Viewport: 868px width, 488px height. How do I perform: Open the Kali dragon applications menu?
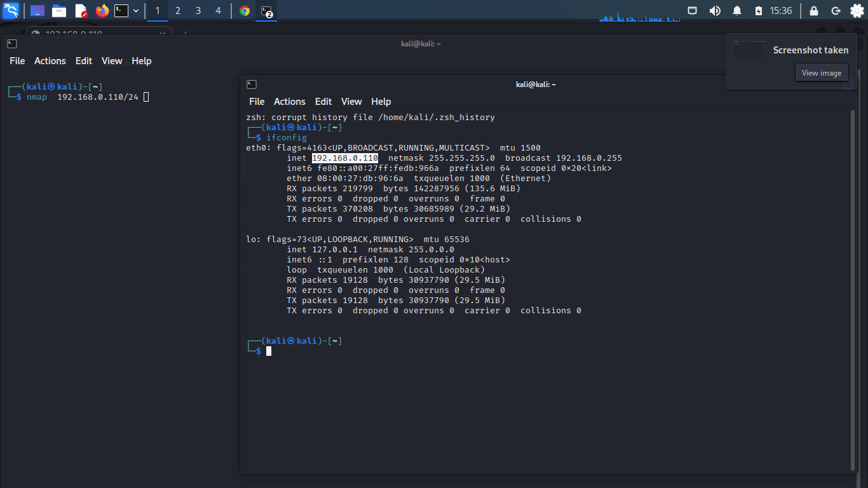11,10
